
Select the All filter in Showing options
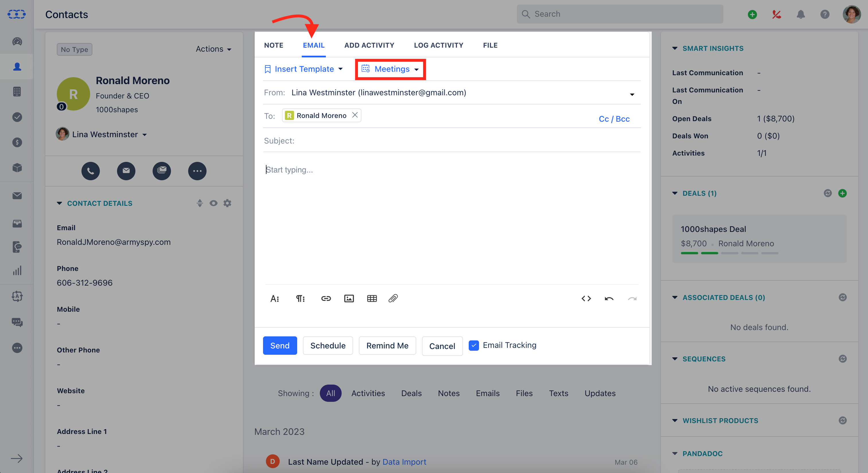330,393
